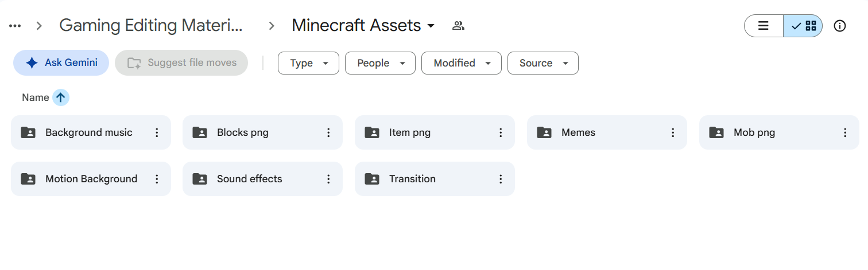The width and height of the screenshot is (868, 270).
Task: Open the view details info icon
Action: click(x=840, y=26)
